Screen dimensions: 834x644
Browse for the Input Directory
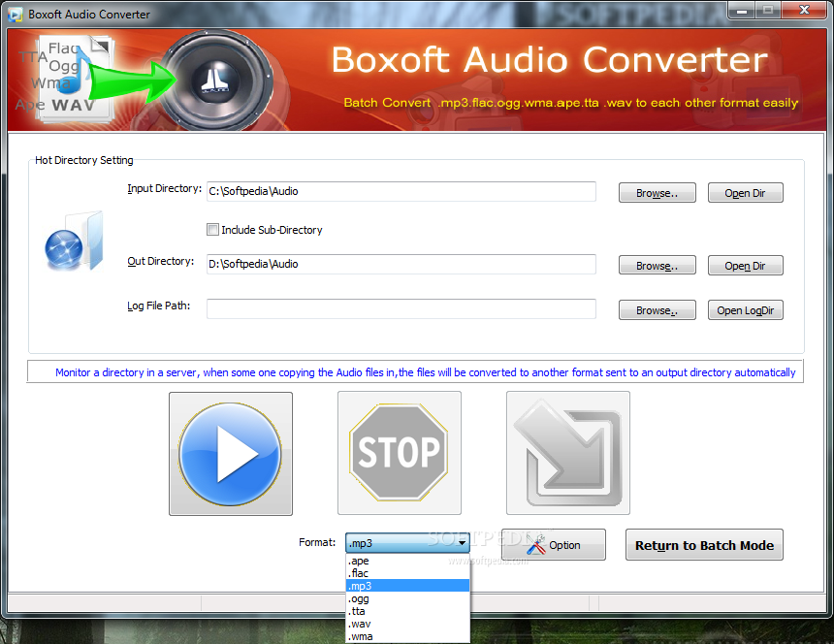point(657,193)
